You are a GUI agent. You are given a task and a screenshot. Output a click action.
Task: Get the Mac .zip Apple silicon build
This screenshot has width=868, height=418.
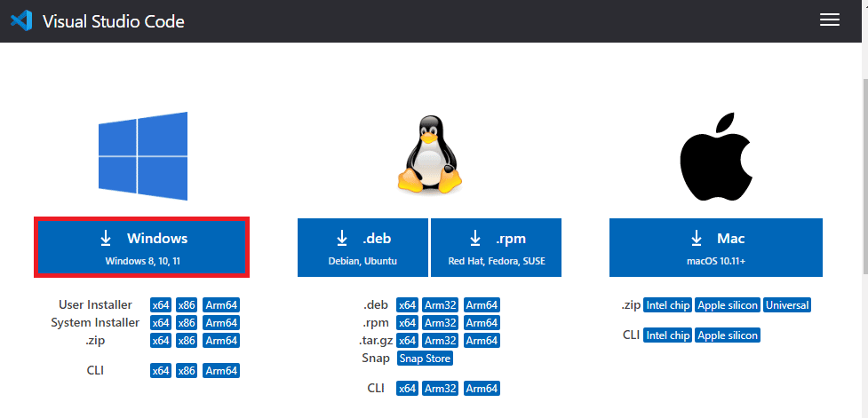coord(728,305)
